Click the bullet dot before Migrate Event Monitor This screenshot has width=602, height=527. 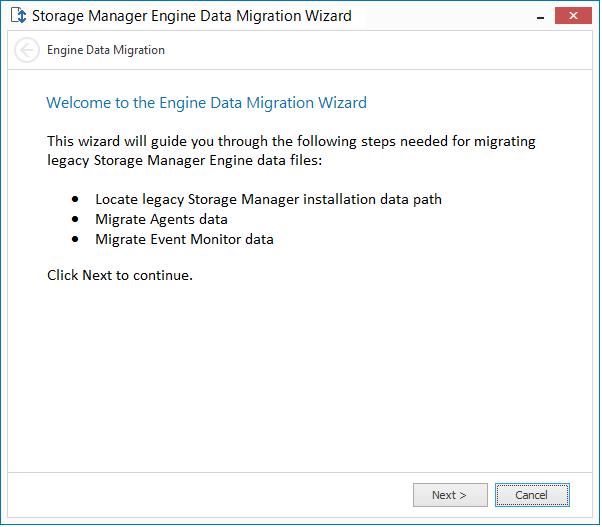76,240
